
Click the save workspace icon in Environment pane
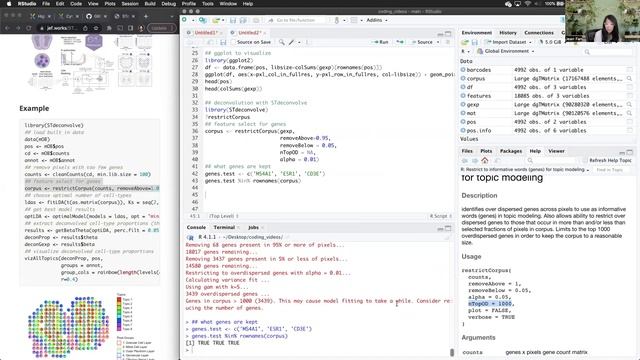pyautogui.click(x=475, y=42)
